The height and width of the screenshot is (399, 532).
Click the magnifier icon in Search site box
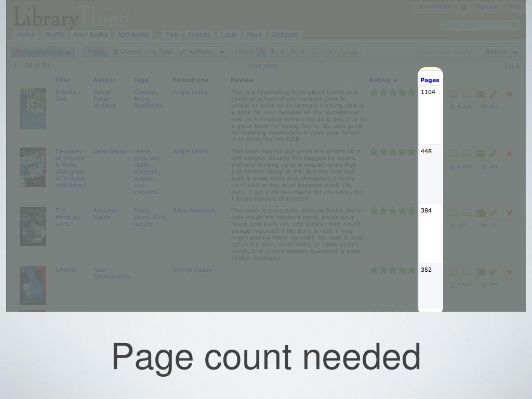(x=515, y=25)
